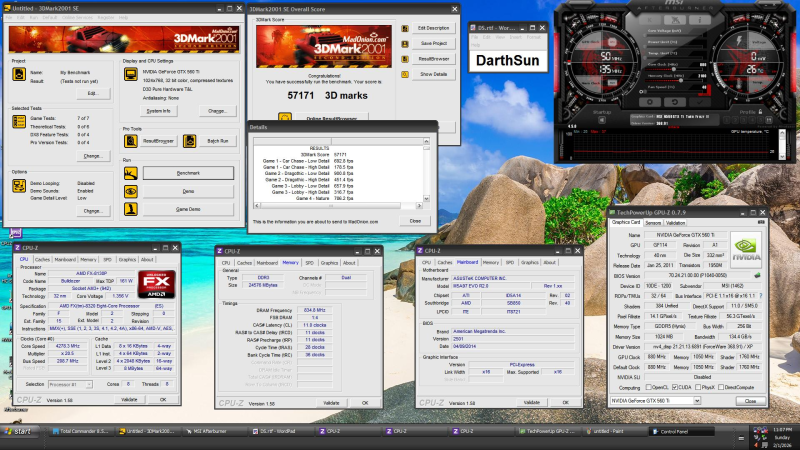Click the GPU-Z screenshot camera icon
This screenshot has height=450, width=800.
[x=761, y=222]
